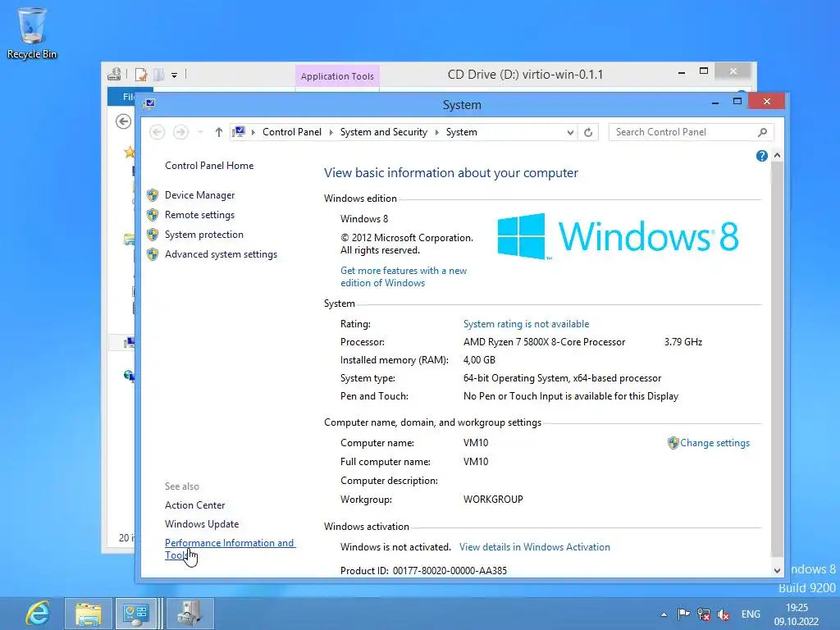Click Get more features with a new edition
Viewport: 840px width, 630px height.
pos(404,277)
